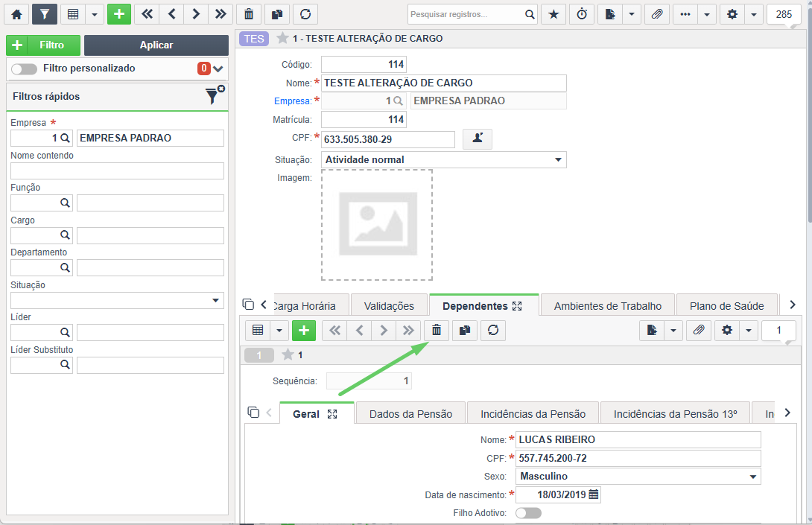The height and width of the screenshot is (525, 812).
Task: Open the calendar for Data de nascimento
Action: tap(594, 494)
